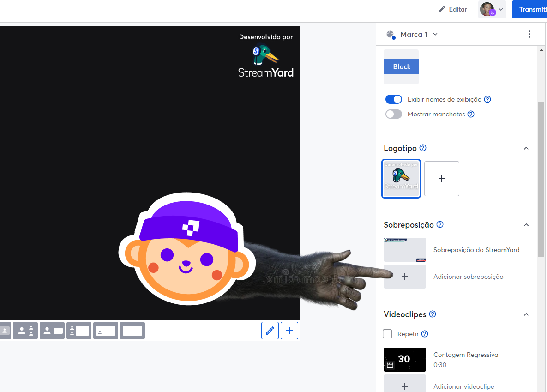Select the StreamYard logo thumbnail
This screenshot has width=547, height=392.
401,179
